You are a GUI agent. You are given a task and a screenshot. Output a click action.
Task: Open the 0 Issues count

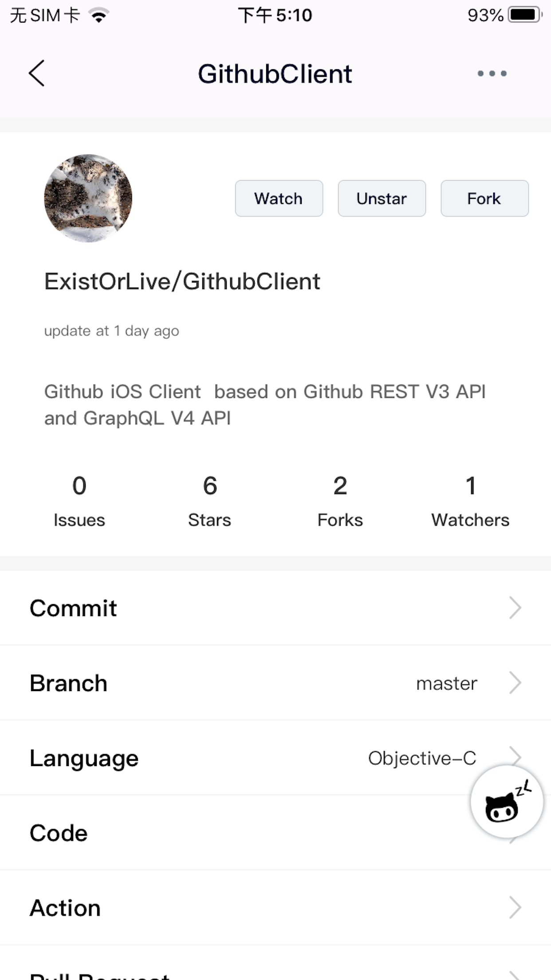coord(79,501)
